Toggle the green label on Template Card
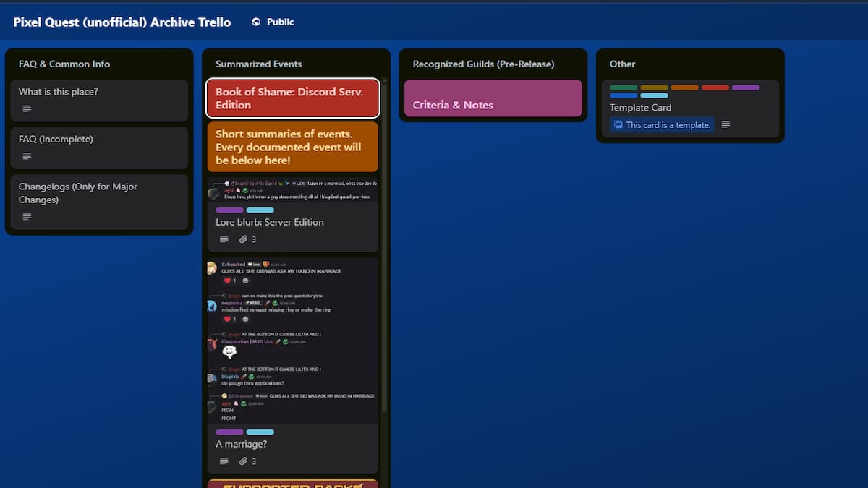 (x=622, y=87)
